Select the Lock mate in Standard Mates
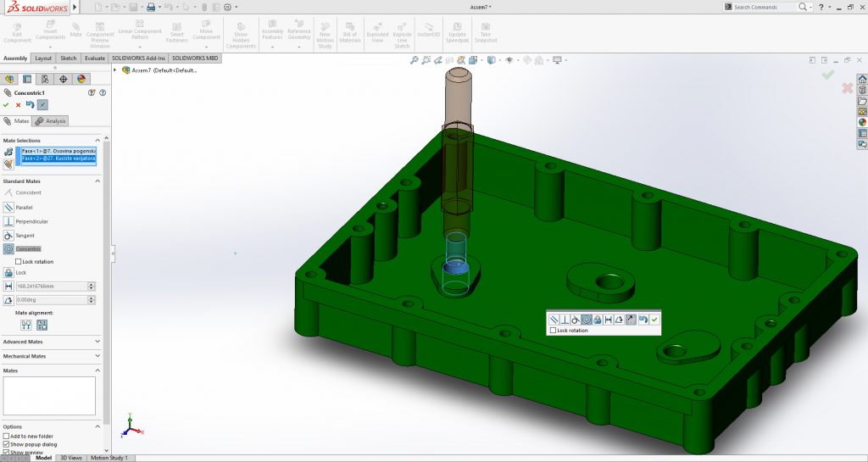The height and width of the screenshot is (462, 868). 15,272
